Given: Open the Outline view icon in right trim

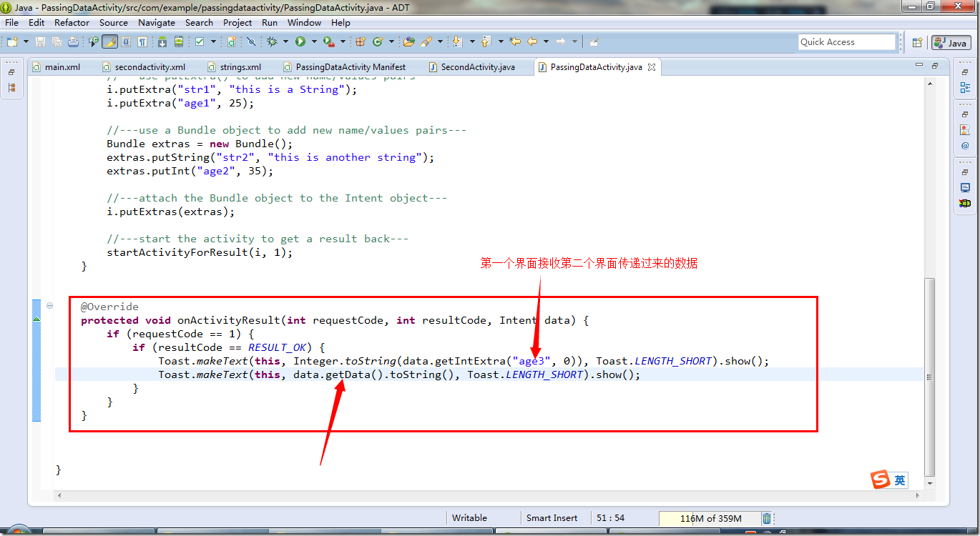Looking at the screenshot, I should [x=965, y=88].
